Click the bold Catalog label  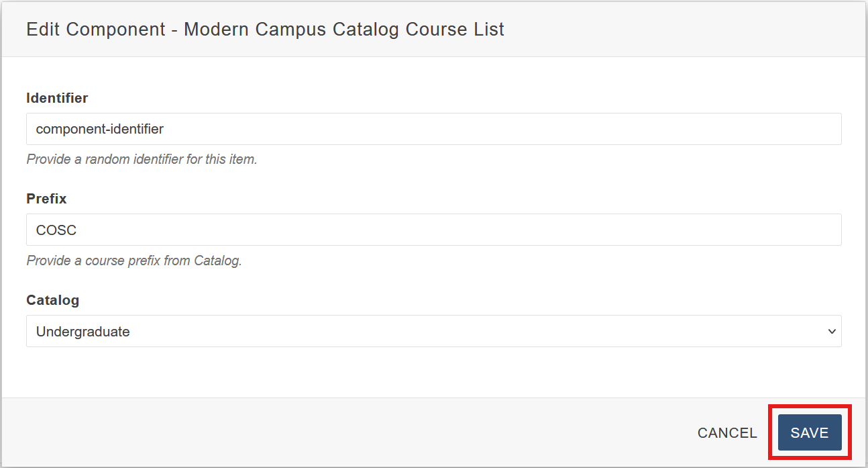click(x=52, y=300)
